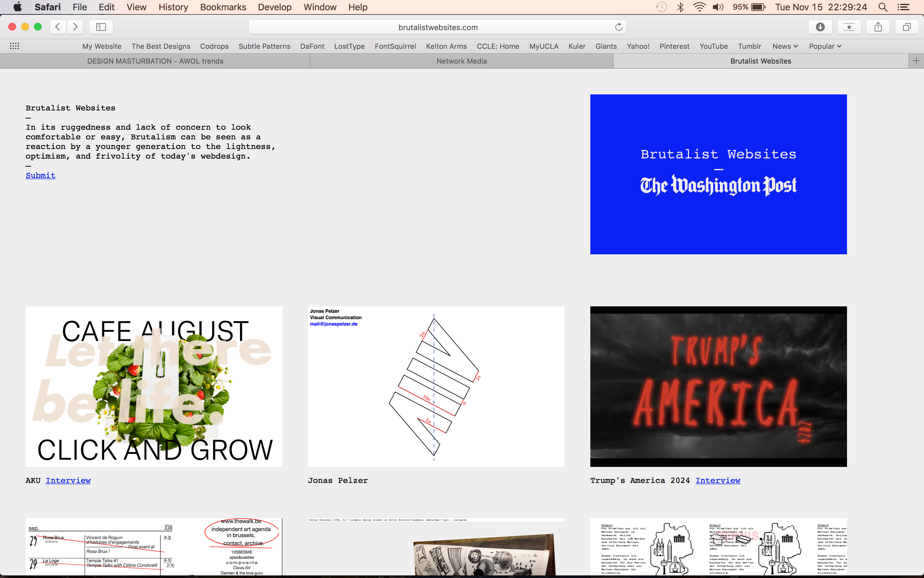Viewport: 924px width, 578px height.
Task: Select the Brutalist Websites tab
Action: tap(761, 61)
